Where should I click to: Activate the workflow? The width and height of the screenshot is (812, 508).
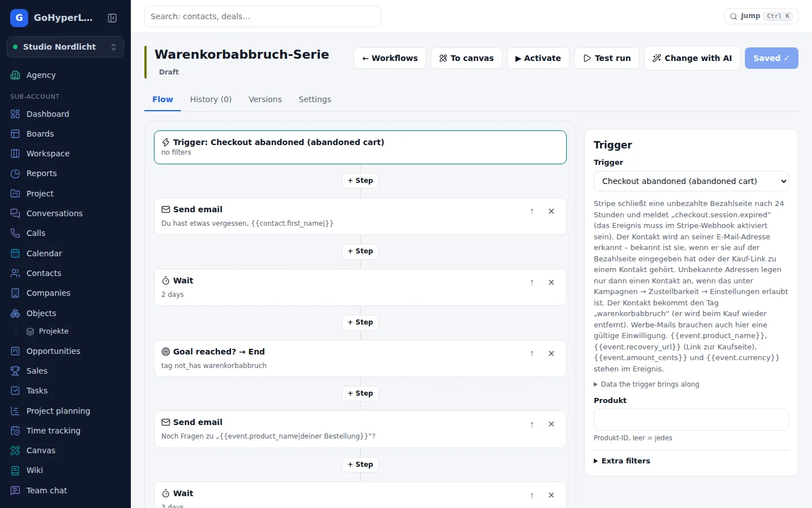point(538,58)
